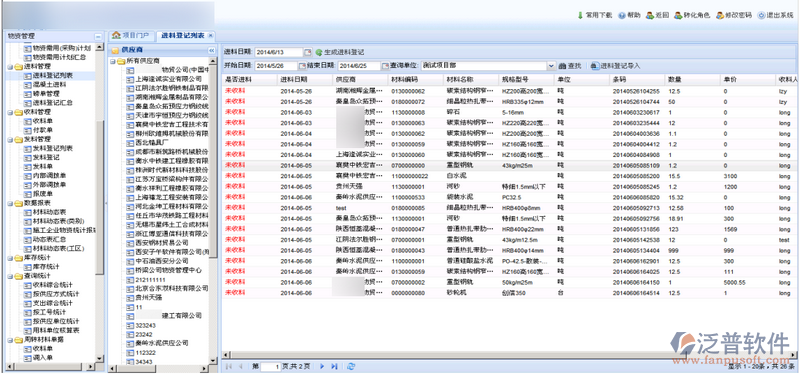Sort by 数量 column header
The height and width of the screenshot is (376, 800).
692,80
